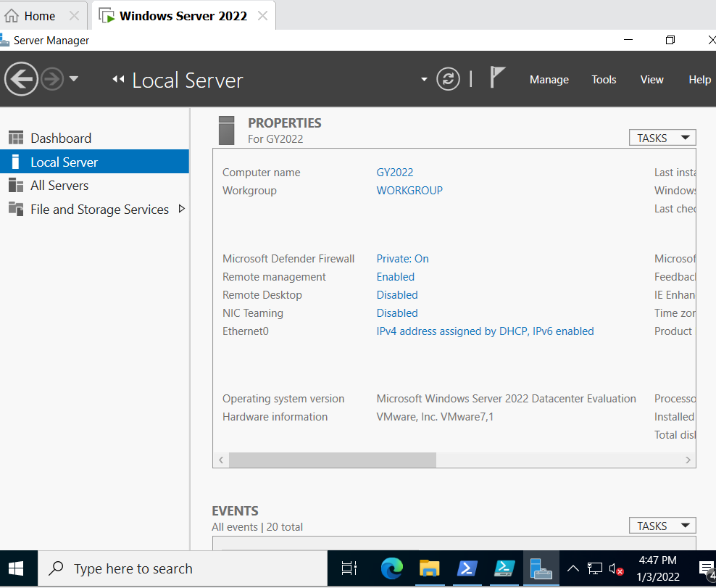Click Remote management Enabled link

click(x=396, y=277)
